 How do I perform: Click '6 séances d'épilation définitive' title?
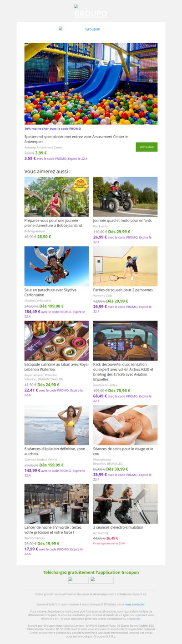point(55,451)
